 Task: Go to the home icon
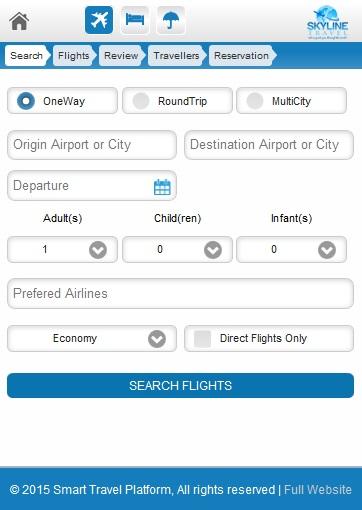[x=19, y=21]
